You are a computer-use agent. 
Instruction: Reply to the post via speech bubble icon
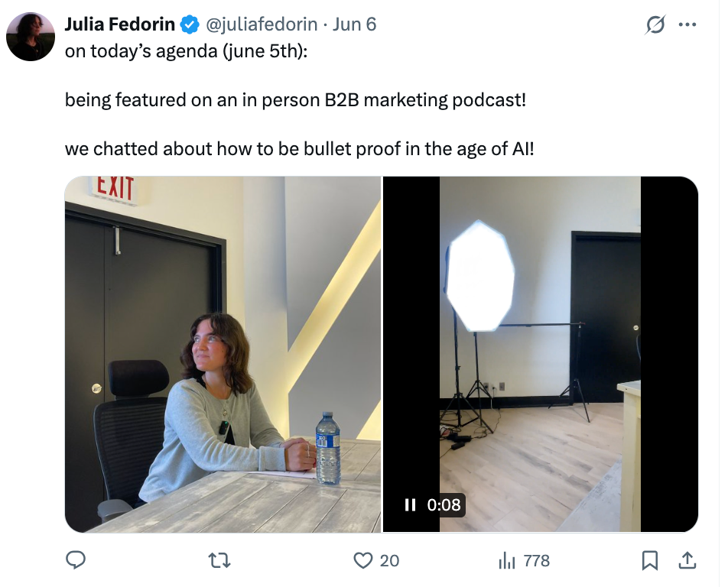click(x=75, y=561)
